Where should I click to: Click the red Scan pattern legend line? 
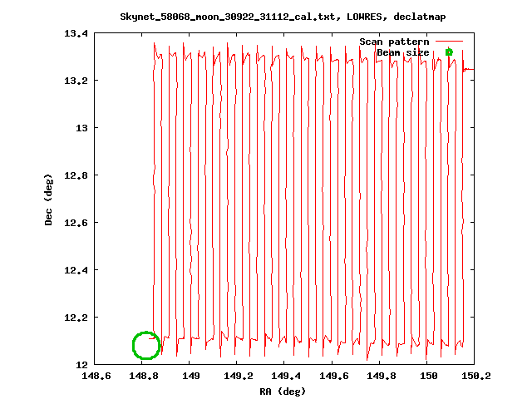[449, 41]
